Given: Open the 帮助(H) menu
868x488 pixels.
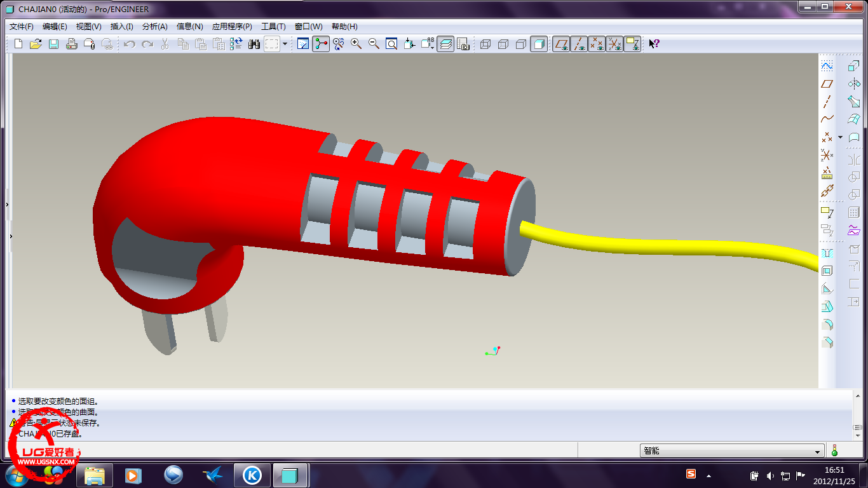Looking at the screenshot, I should (344, 27).
